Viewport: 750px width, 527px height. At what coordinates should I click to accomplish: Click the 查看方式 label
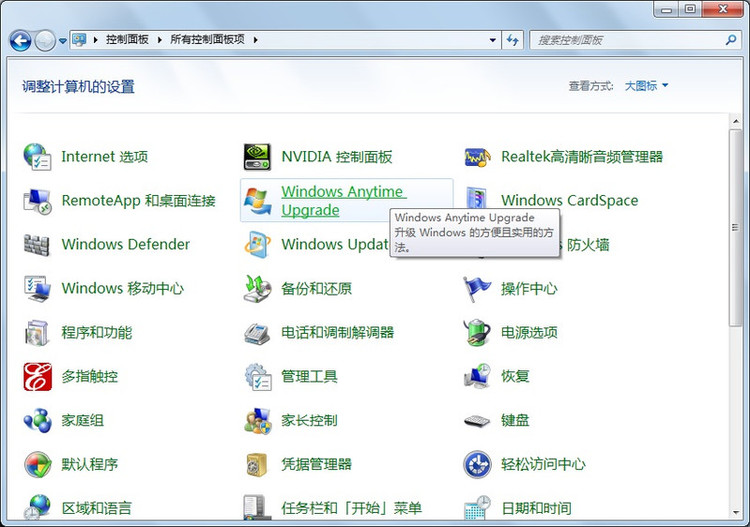591,86
